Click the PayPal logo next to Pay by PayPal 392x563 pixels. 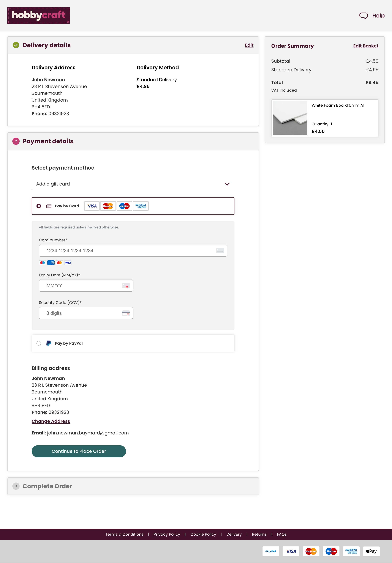(x=49, y=343)
